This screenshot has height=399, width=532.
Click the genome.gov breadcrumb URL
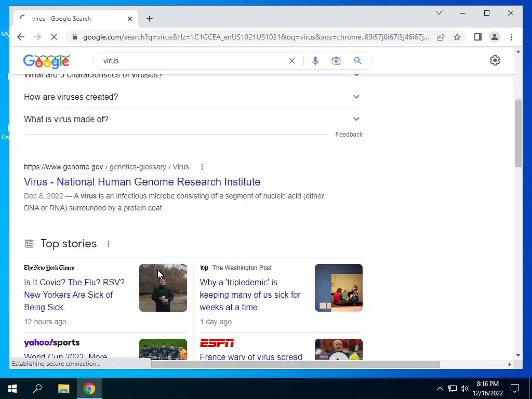pyautogui.click(x=106, y=167)
